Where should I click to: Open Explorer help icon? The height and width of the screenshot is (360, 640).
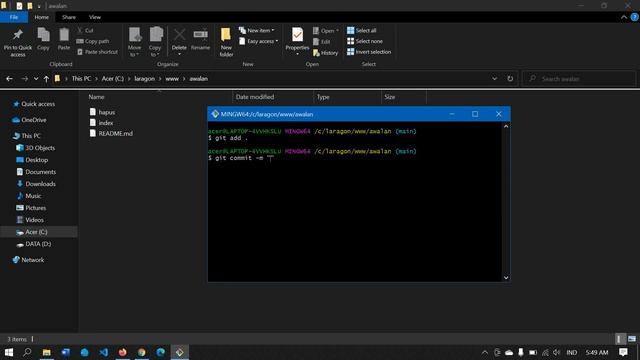click(635, 17)
